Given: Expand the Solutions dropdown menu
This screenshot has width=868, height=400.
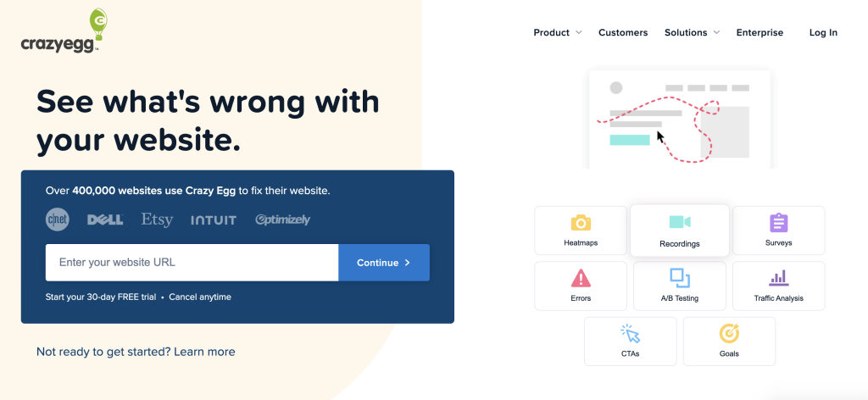Looking at the screenshot, I should [692, 33].
